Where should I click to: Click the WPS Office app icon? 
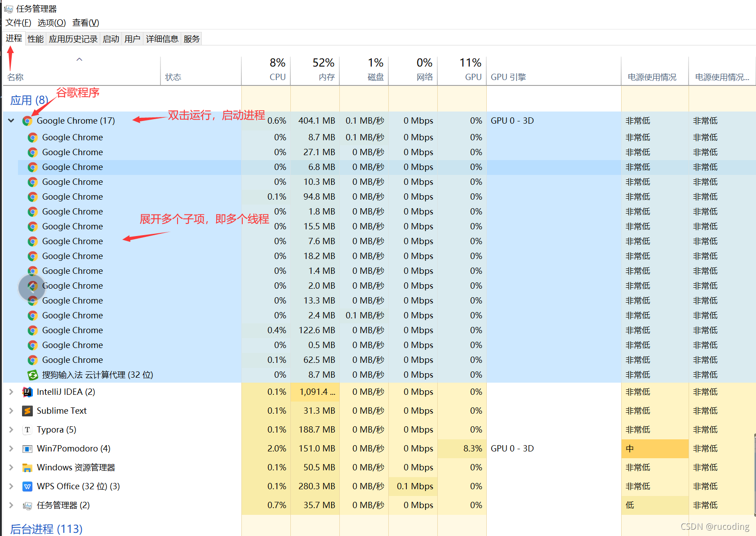tap(27, 487)
